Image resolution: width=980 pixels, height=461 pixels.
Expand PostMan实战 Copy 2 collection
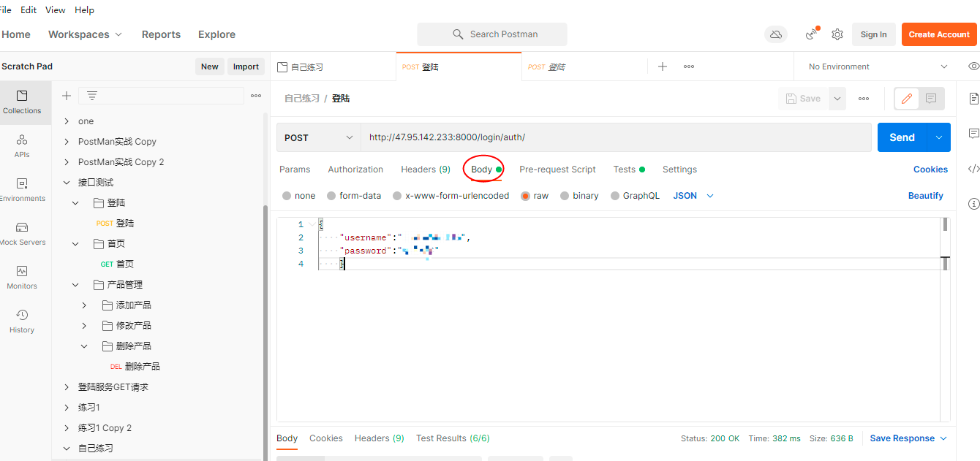coord(67,162)
